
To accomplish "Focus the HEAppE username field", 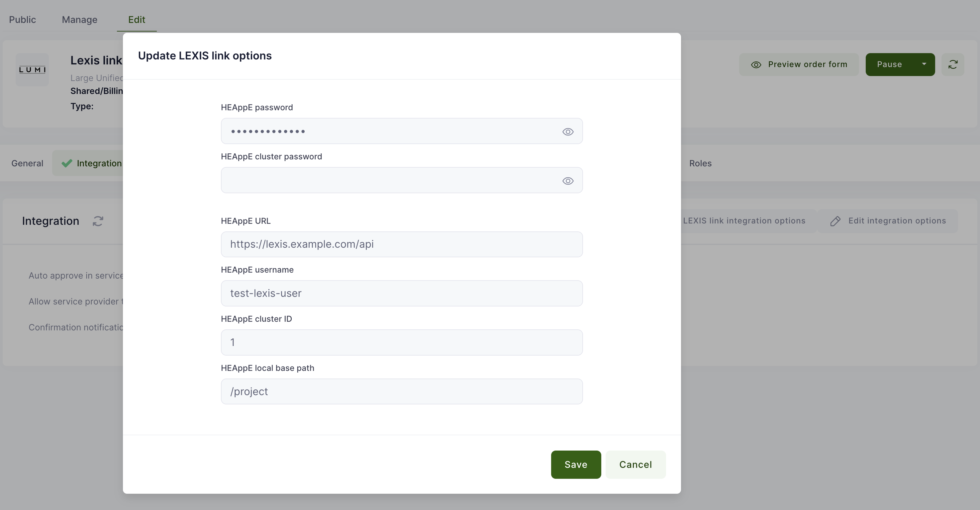I will (x=401, y=293).
